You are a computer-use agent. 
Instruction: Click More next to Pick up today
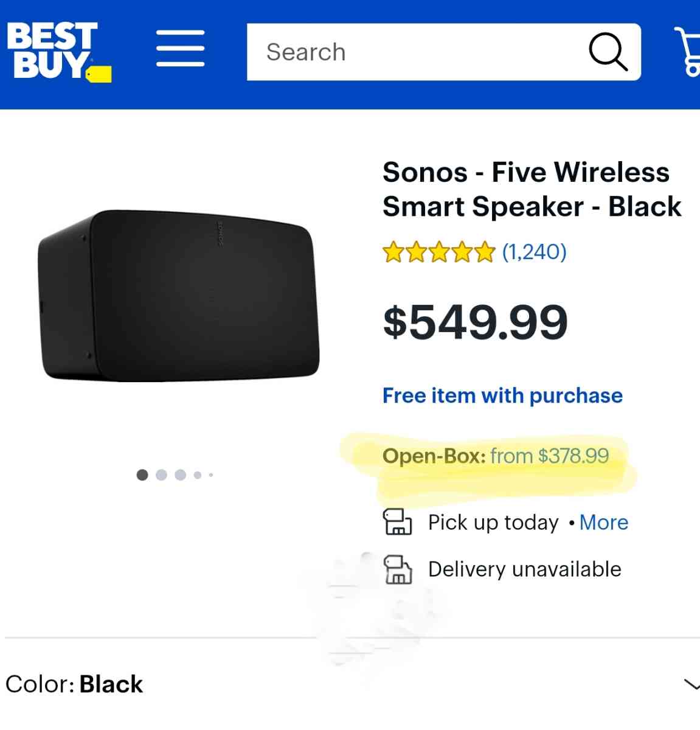tap(604, 522)
